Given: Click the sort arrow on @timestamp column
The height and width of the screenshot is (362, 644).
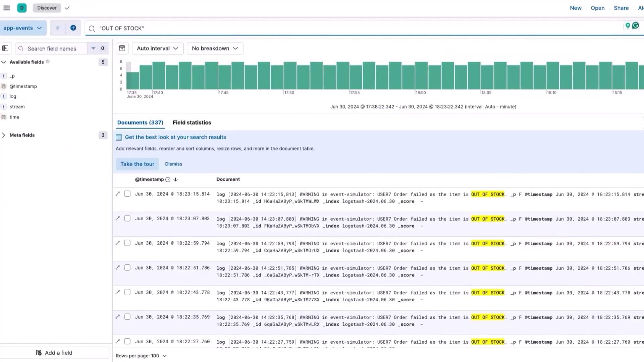Looking at the screenshot, I should [175, 180].
